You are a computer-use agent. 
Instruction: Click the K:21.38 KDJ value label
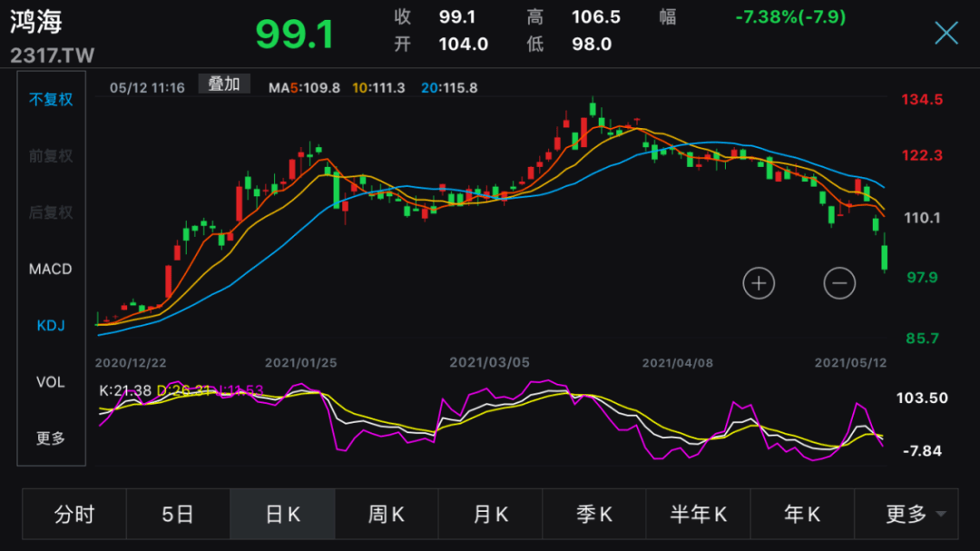tap(125, 391)
